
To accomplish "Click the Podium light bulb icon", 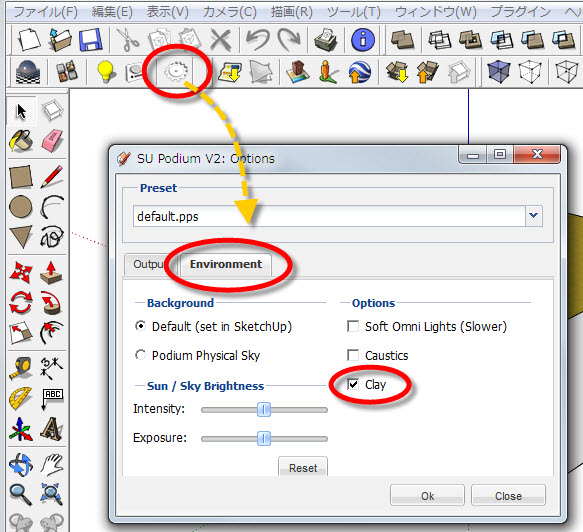I will [105, 72].
